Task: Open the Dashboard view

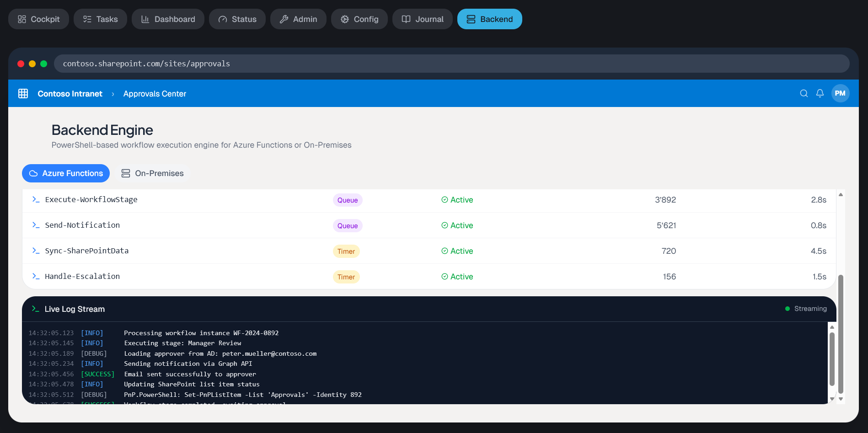Action: pyautogui.click(x=168, y=19)
